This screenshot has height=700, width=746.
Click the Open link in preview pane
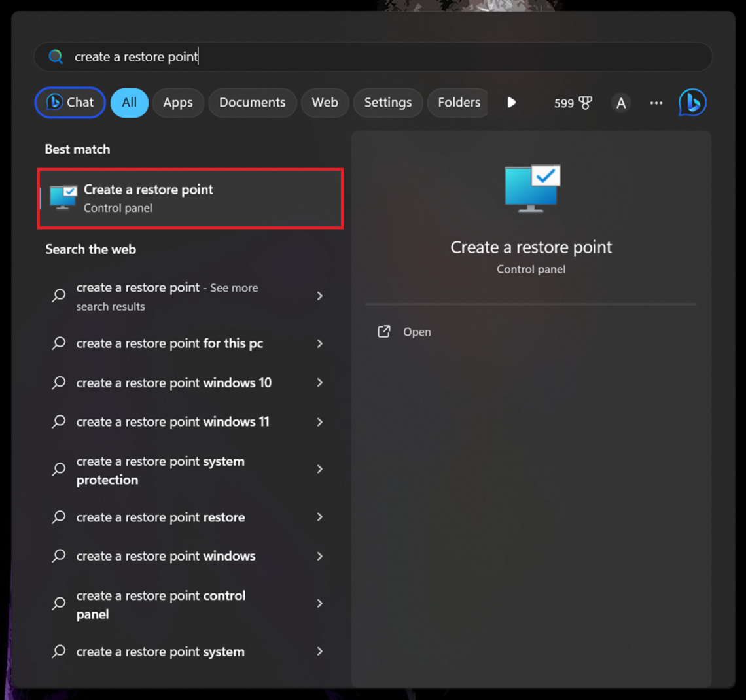(417, 332)
